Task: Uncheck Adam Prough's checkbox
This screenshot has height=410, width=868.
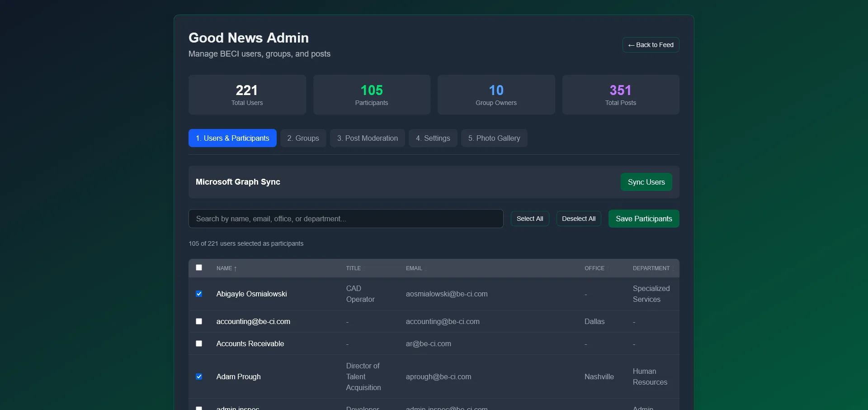Action: point(199,377)
